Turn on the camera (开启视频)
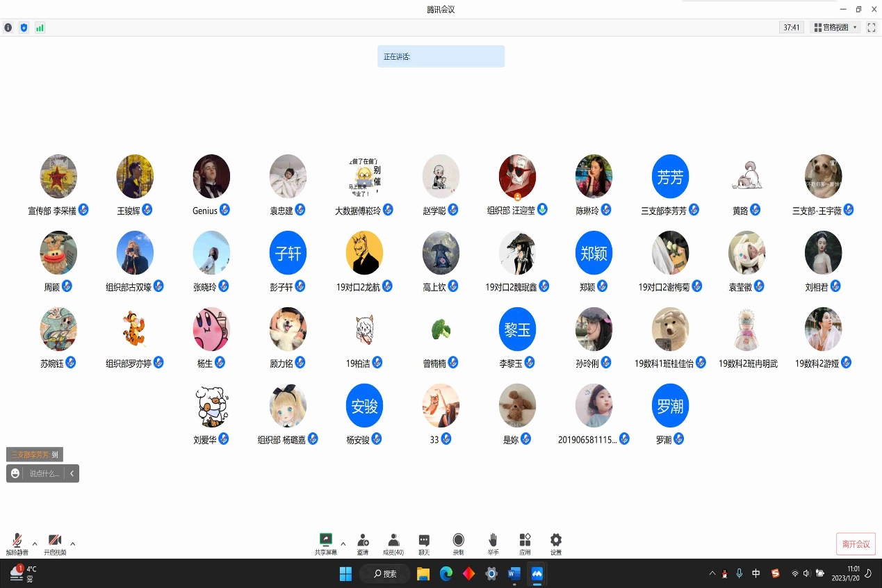The image size is (882, 588). point(55,541)
